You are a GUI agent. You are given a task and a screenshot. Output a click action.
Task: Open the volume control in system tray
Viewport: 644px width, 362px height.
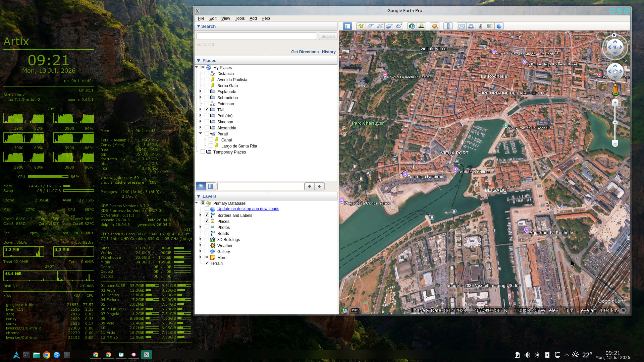click(527, 355)
